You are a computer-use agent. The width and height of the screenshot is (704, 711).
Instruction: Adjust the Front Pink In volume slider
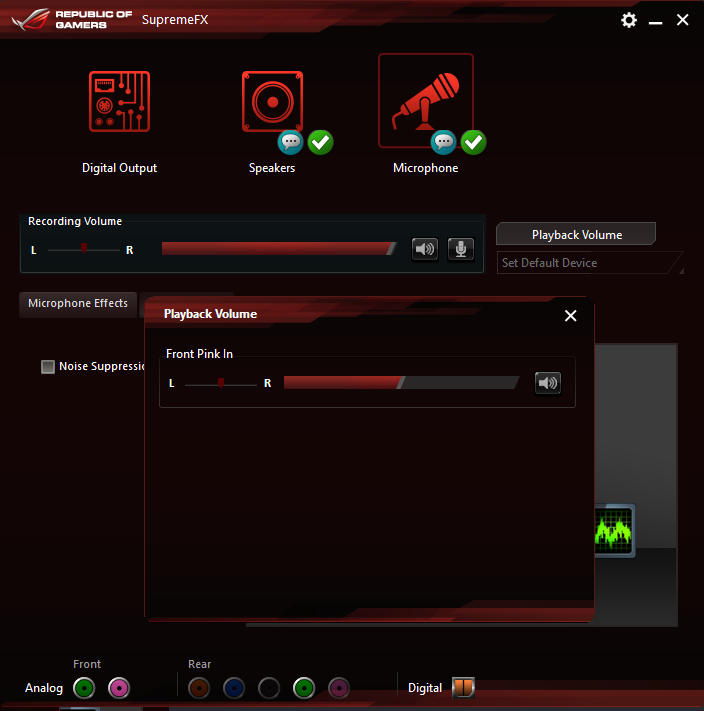(x=400, y=383)
